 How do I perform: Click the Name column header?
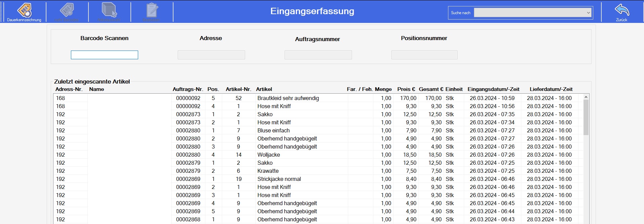(x=96, y=89)
